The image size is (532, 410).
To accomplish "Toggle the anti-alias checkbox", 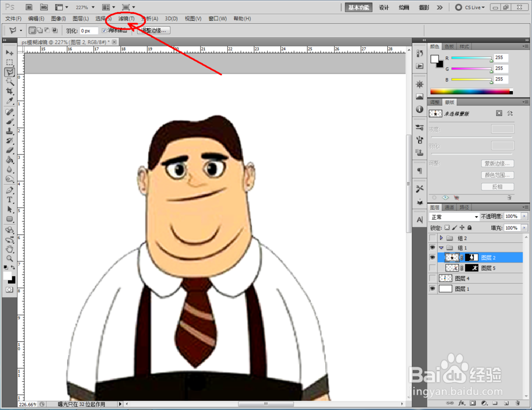I will pyautogui.click(x=104, y=30).
